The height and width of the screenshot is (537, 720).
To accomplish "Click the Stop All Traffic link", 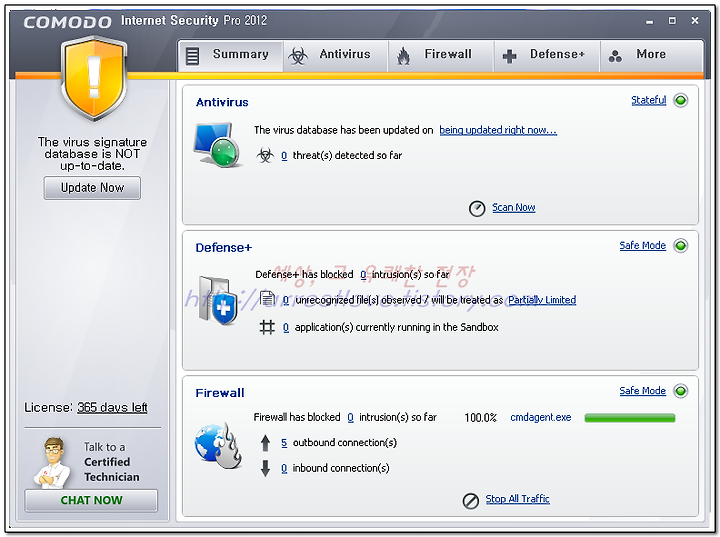I will point(518,499).
